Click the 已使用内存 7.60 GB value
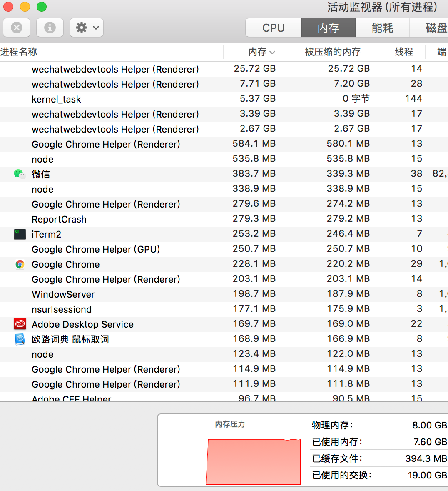448x491 pixels. click(x=430, y=441)
